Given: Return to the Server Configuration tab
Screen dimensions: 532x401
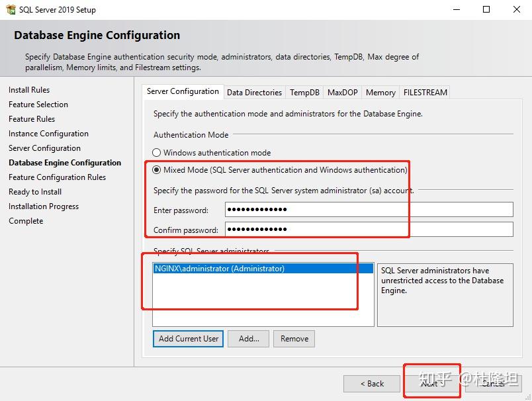Looking at the screenshot, I should click(x=183, y=92).
